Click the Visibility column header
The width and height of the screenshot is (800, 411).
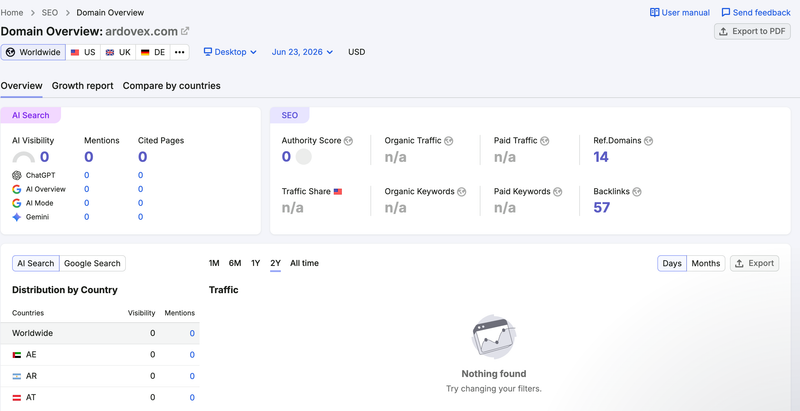[x=141, y=313]
